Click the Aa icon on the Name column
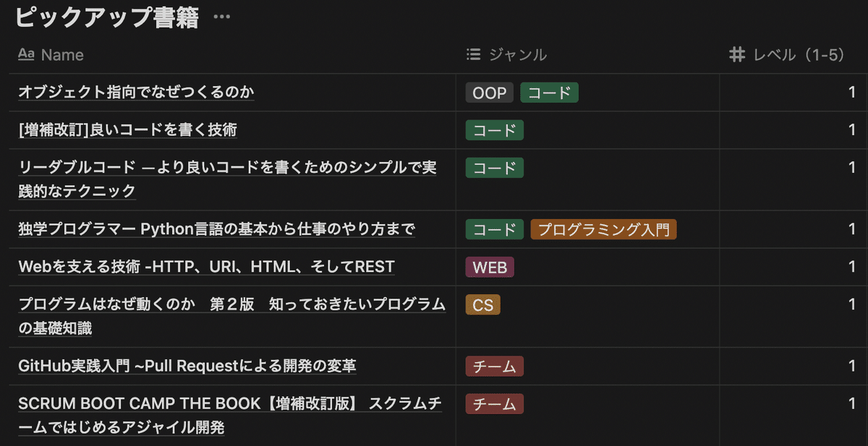Viewport: 868px width, 446px height. [27, 54]
